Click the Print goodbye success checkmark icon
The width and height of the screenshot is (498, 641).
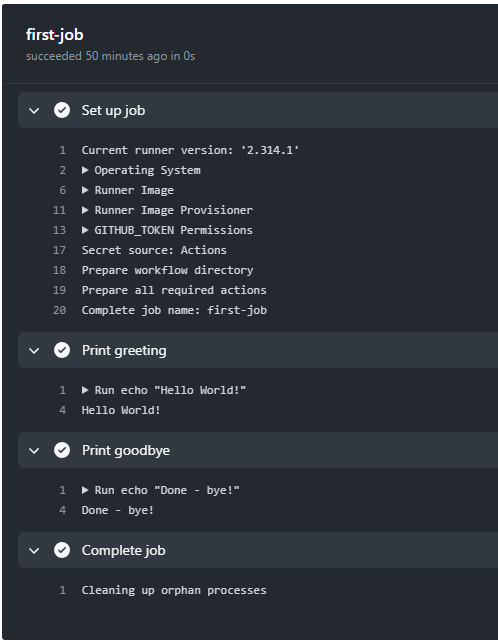point(62,450)
